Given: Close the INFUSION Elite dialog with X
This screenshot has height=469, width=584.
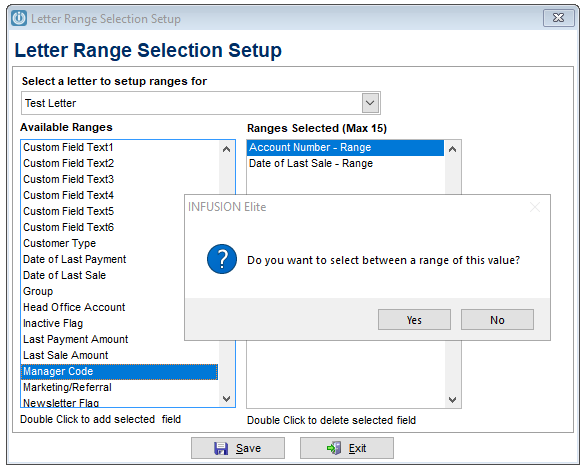Looking at the screenshot, I should pyautogui.click(x=535, y=207).
